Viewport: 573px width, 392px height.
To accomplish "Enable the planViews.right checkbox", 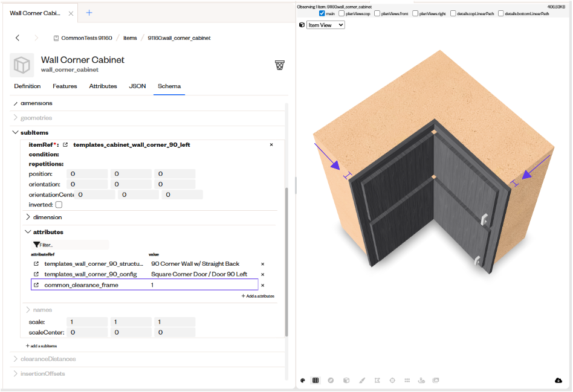I will pyautogui.click(x=415, y=13).
